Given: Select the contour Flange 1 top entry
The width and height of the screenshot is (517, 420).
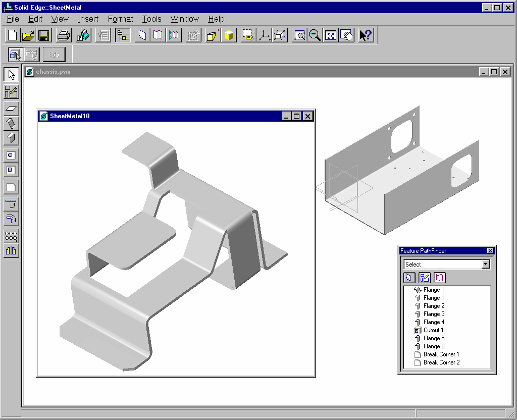Looking at the screenshot, I should click(x=429, y=290).
